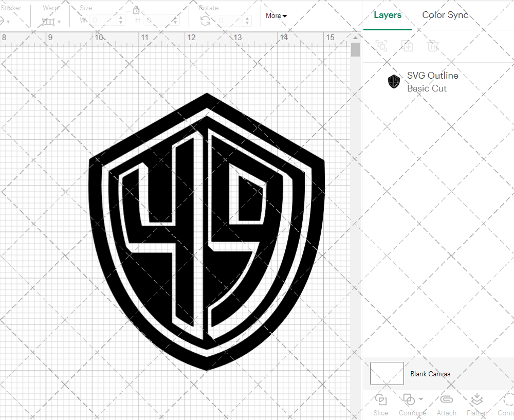
Task: Click the Duplicate layer icon
Action: click(x=408, y=46)
